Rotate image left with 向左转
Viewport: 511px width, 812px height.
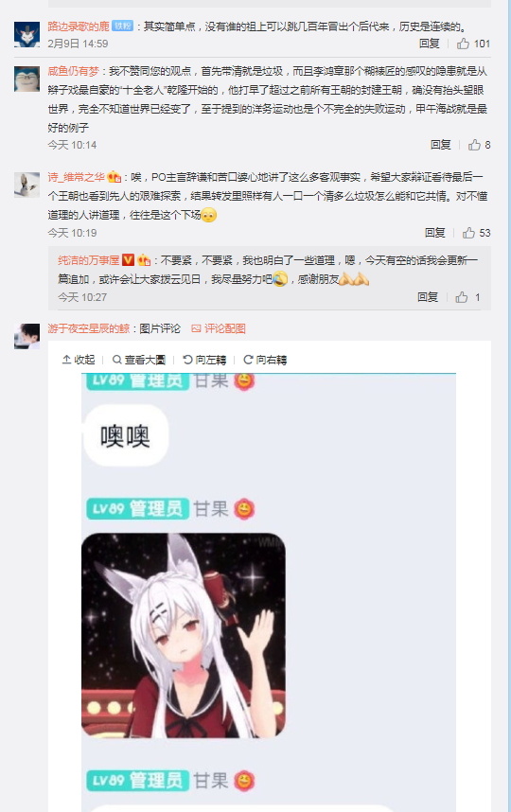[x=204, y=360]
